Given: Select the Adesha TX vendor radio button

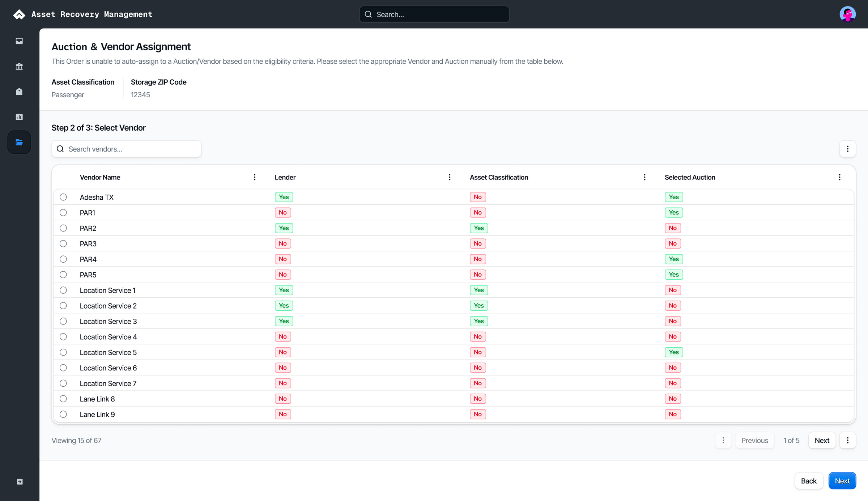Looking at the screenshot, I should point(63,197).
